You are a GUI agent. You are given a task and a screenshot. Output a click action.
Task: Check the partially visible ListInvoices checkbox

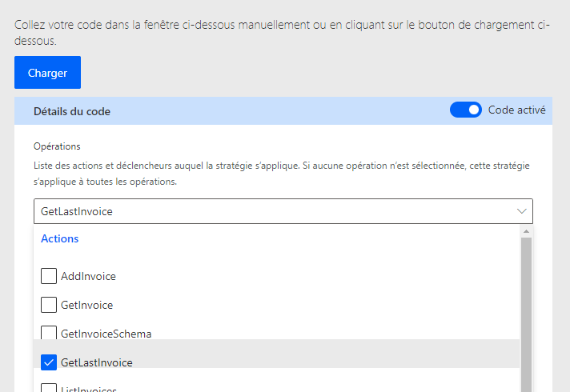click(x=49, y=388)
